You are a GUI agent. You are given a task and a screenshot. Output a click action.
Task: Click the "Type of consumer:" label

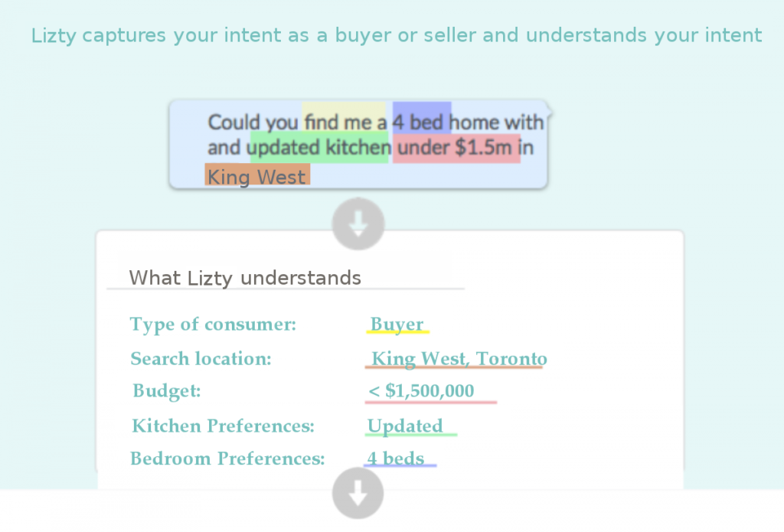pos(213,325)
